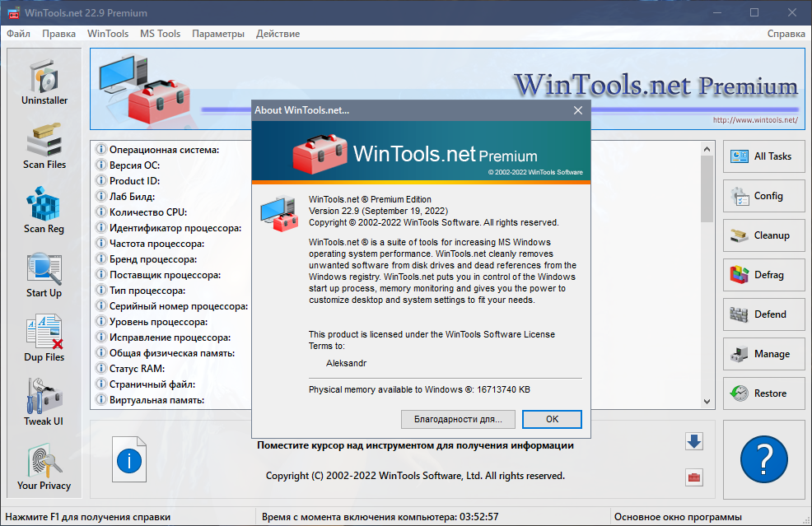Screen dimensions: 812x526
Task: Select the Общая физическая память row
Action: point(166,353)
